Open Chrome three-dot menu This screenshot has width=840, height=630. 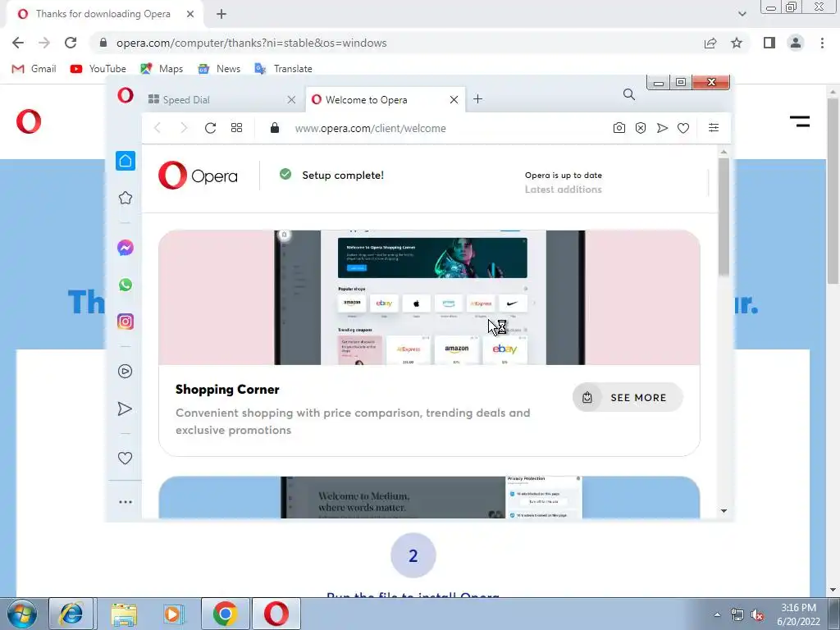pos(822,43)
